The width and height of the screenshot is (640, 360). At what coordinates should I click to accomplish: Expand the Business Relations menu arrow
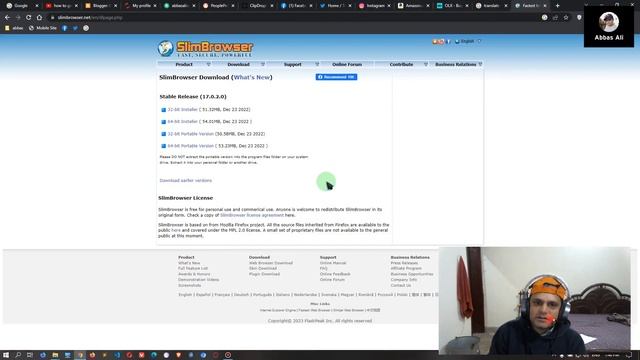pyautogui.click(x=480, y=64)
